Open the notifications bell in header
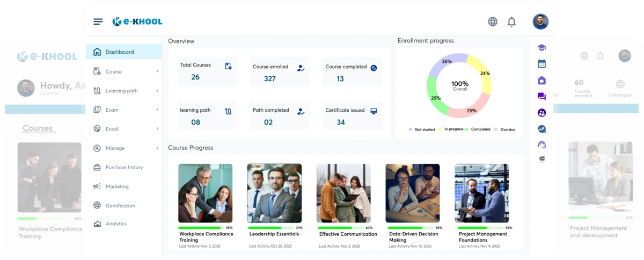The width and height of the screenshot is (644, 260). (511, 21)
